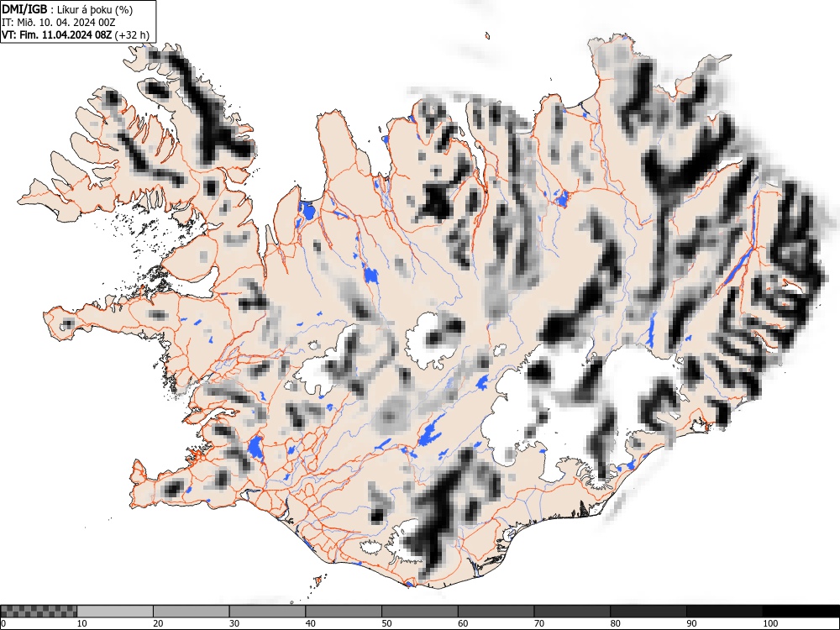Click the '90' label under the color scale
Screen dimensions: 840x630
pyautogui.click(x=691, y=623)
